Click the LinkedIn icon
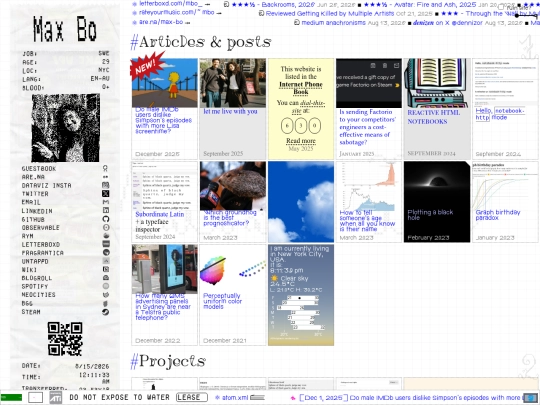540x405 pixels. (105, 210)
